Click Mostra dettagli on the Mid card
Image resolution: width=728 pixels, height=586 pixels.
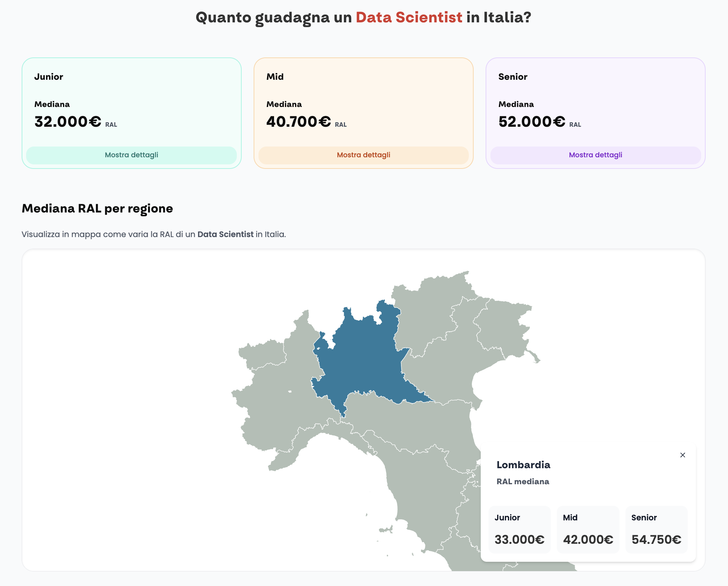point(363,155)
